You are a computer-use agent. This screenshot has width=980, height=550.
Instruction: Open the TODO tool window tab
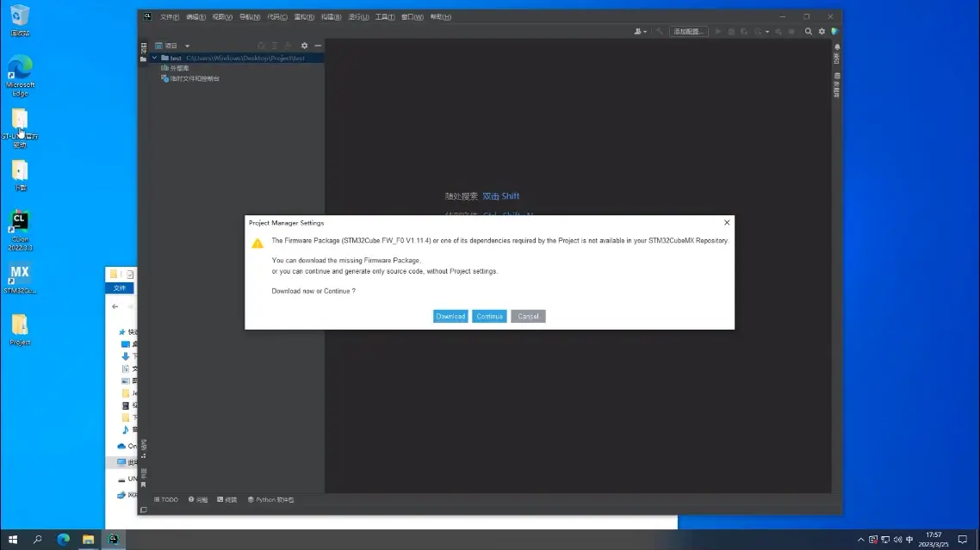click(x=166, y=499)
